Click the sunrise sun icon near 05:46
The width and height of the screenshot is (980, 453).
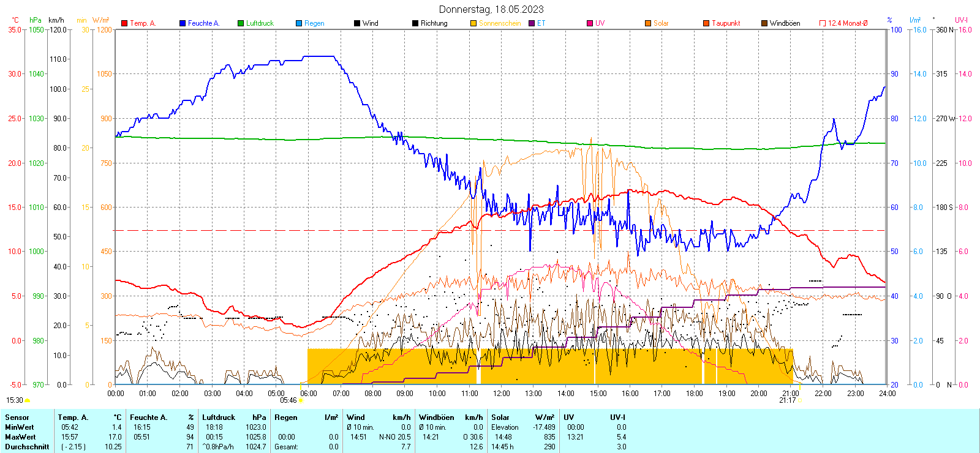(x=301, y=400)
